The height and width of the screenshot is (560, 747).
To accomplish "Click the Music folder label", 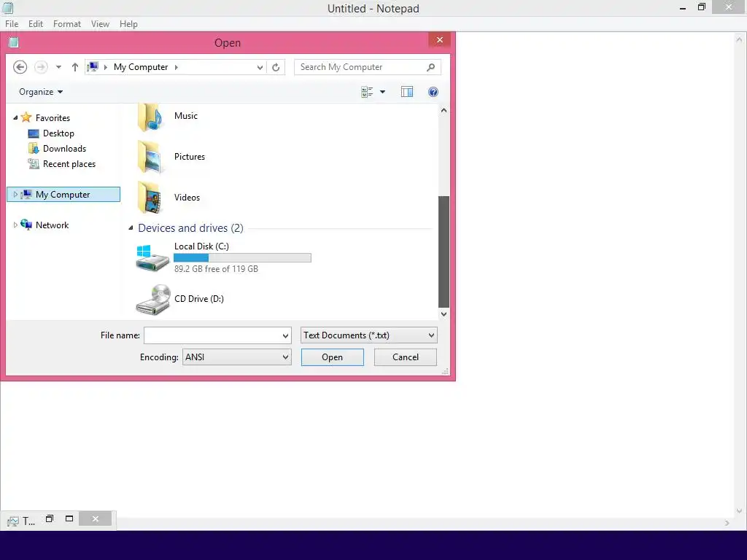I will coord(186,116).
